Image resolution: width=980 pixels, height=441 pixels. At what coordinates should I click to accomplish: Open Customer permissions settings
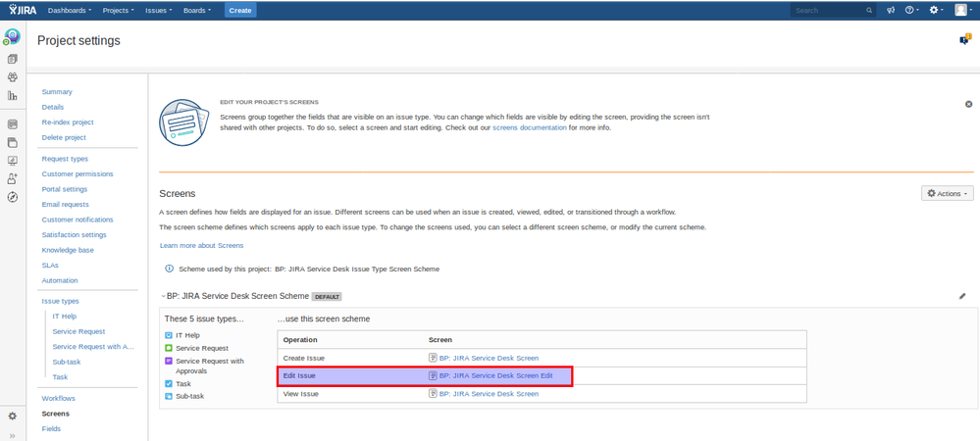77,173
